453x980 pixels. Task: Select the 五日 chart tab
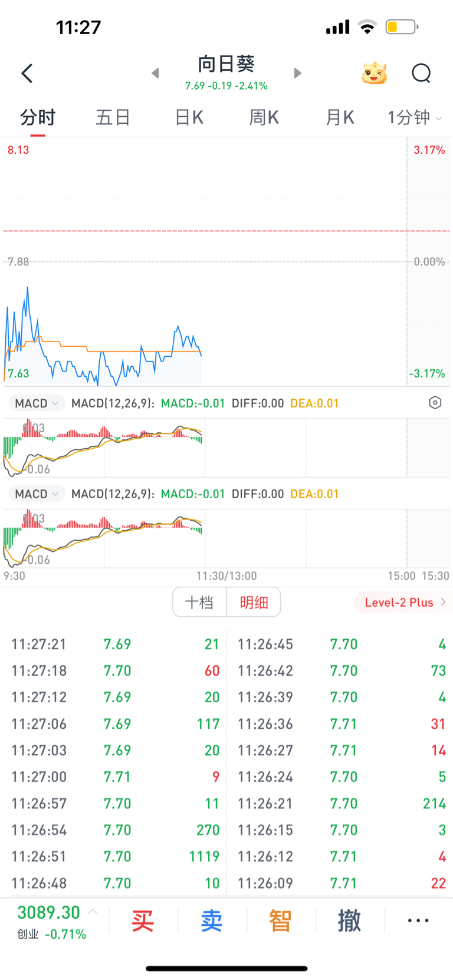tap(113, 117)
